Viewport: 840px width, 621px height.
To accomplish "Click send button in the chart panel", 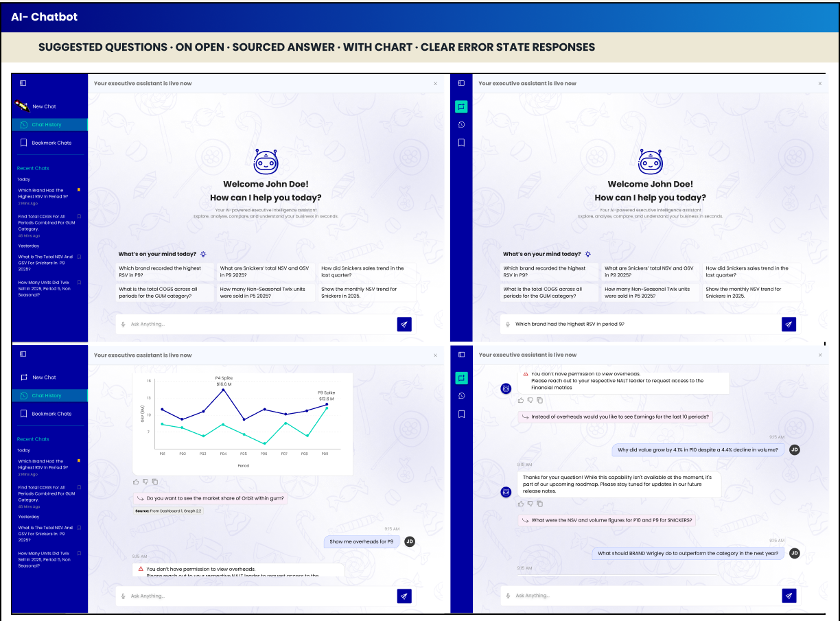I will tap(404, 596).
